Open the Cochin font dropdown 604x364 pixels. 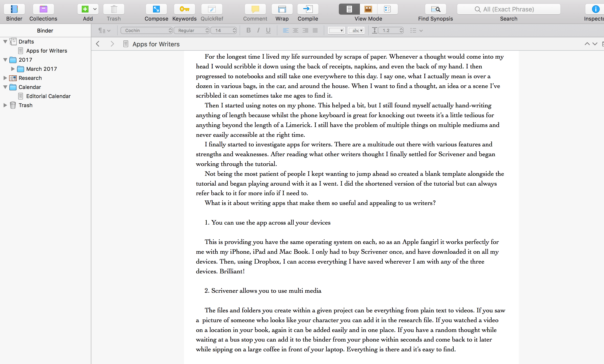[x=147, y=30]
